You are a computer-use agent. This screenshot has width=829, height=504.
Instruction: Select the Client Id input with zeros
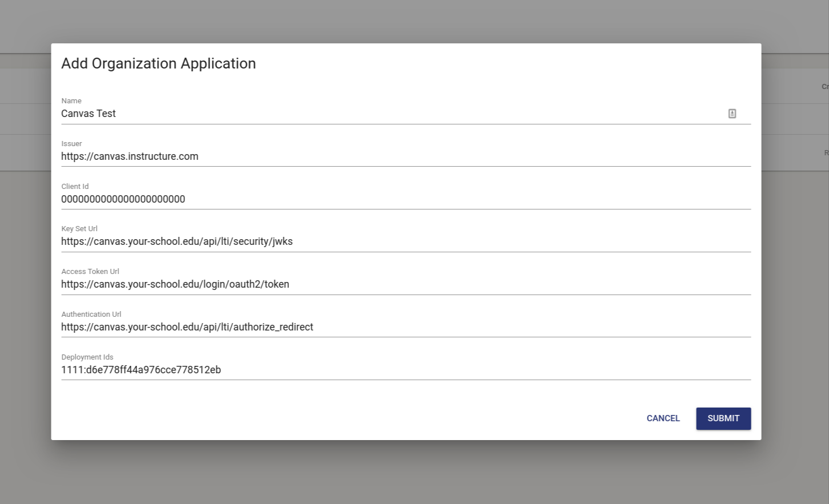click(405, 199)
